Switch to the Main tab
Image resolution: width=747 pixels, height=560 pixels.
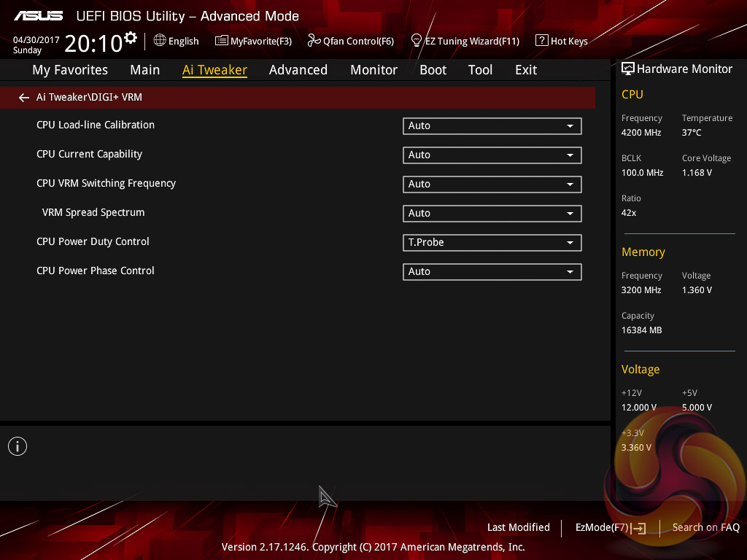tap(145, 70)
